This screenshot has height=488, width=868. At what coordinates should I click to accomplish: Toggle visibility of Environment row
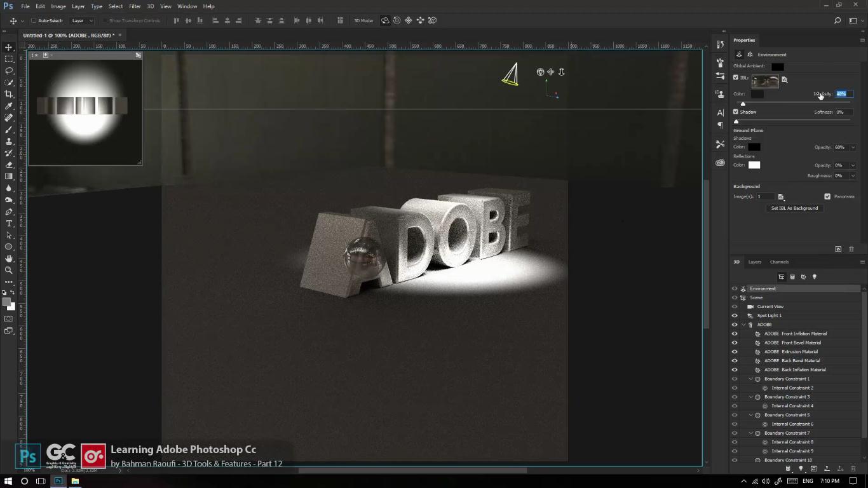(735, 288)
